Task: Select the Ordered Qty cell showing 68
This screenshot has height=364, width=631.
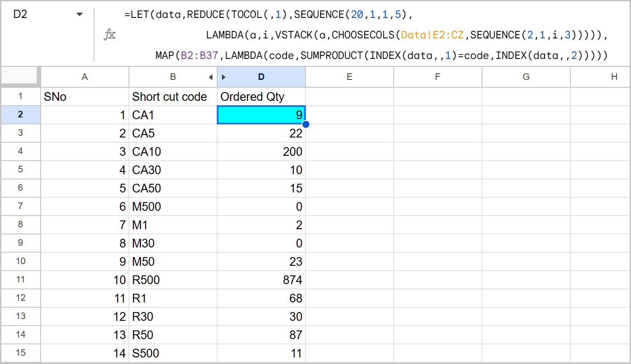Action: pos(261,298)
